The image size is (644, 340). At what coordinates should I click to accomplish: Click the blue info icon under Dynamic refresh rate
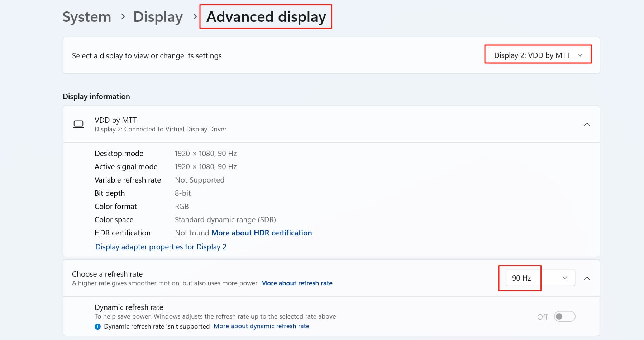coord(97,326)
